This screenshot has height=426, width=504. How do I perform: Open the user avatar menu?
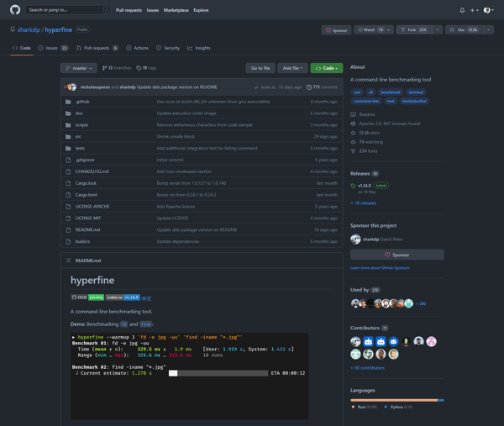pyautogui.click(x=489, y=10)
